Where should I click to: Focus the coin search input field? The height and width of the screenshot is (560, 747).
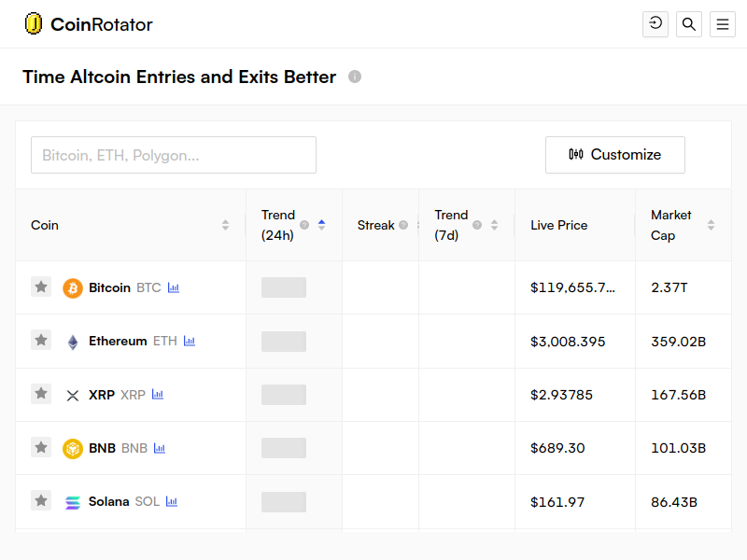pyautogui.click(x=174, y=155)
